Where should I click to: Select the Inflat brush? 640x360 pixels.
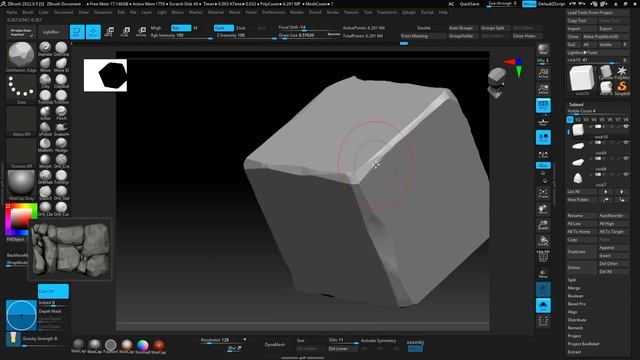45,112
